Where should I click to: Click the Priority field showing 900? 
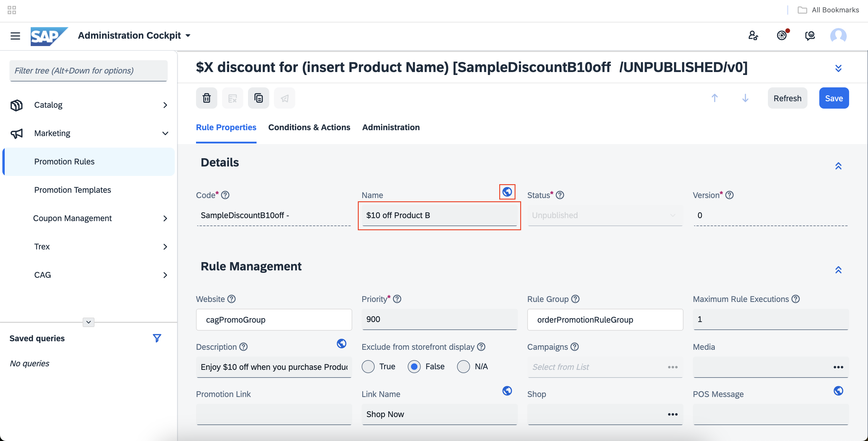[439, 319]
